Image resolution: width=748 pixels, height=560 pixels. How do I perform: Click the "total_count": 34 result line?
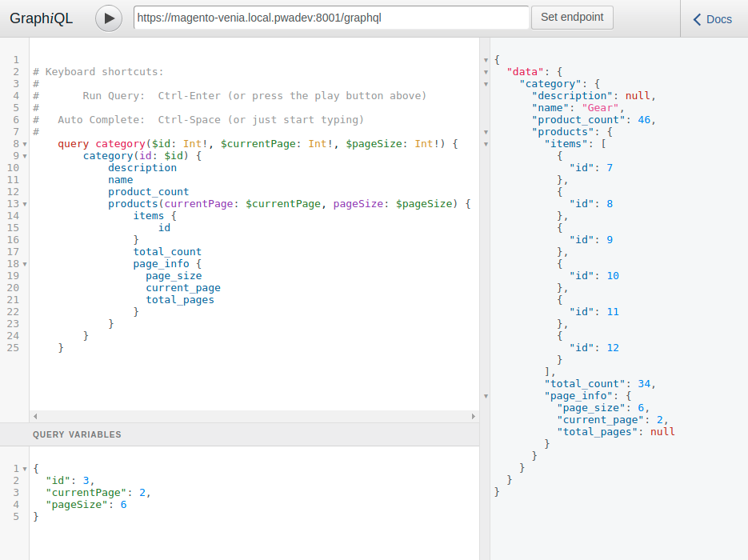pos(600,384)
